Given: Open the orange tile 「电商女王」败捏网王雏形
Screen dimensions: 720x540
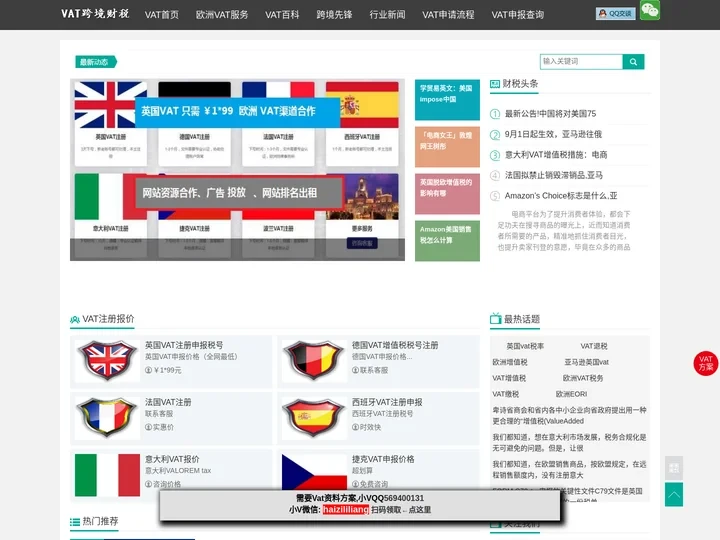Looking at the screenshot, I should (x=447, y=147).
